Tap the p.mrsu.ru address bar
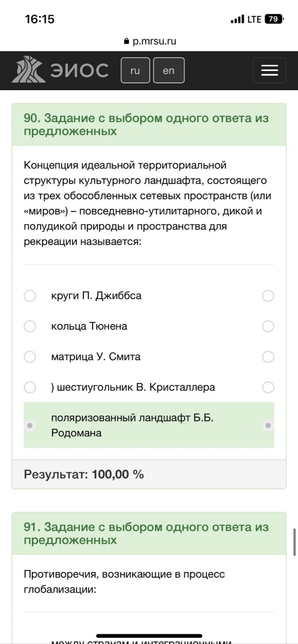This screenshot has height=644, width=298. (149, 42)
